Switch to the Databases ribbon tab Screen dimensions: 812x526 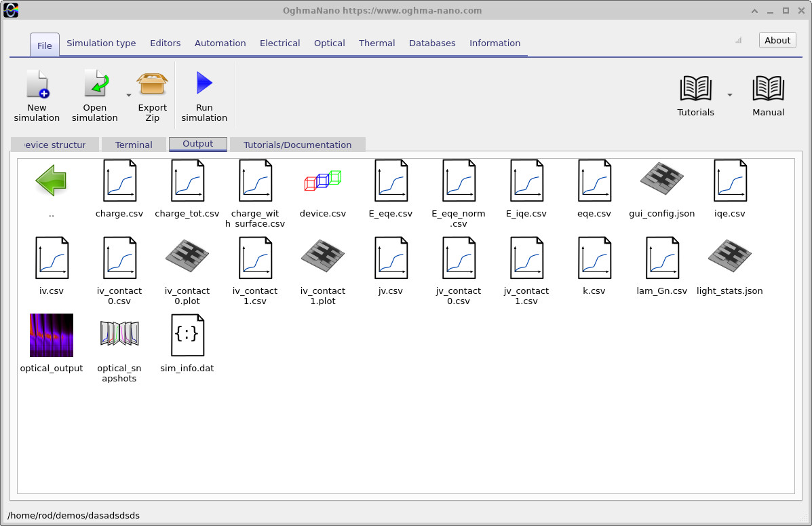(x=432, y=43)
